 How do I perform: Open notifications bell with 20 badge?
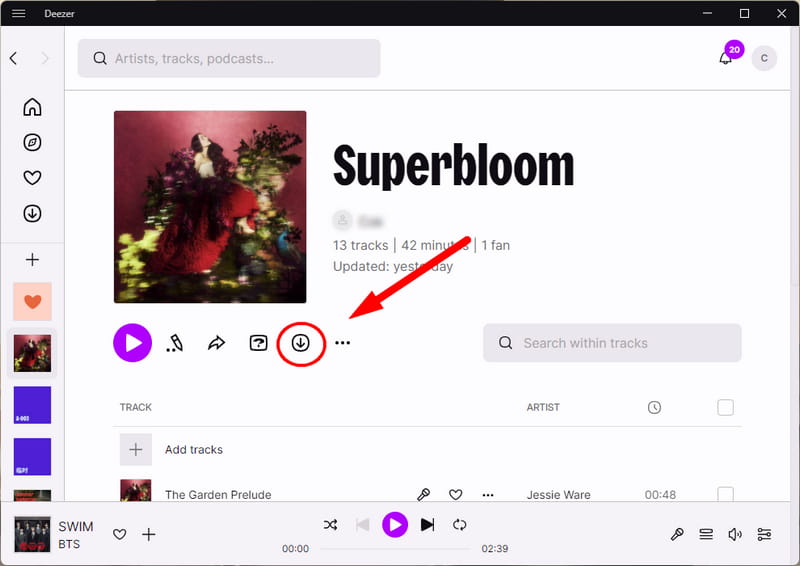point(726,58)
